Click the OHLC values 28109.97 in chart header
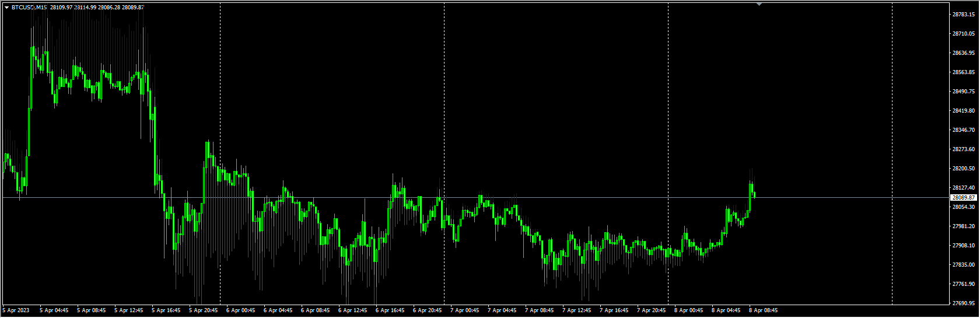Image resolution: width=980 pixels, height=318 pixels. [x=61, y=8]
